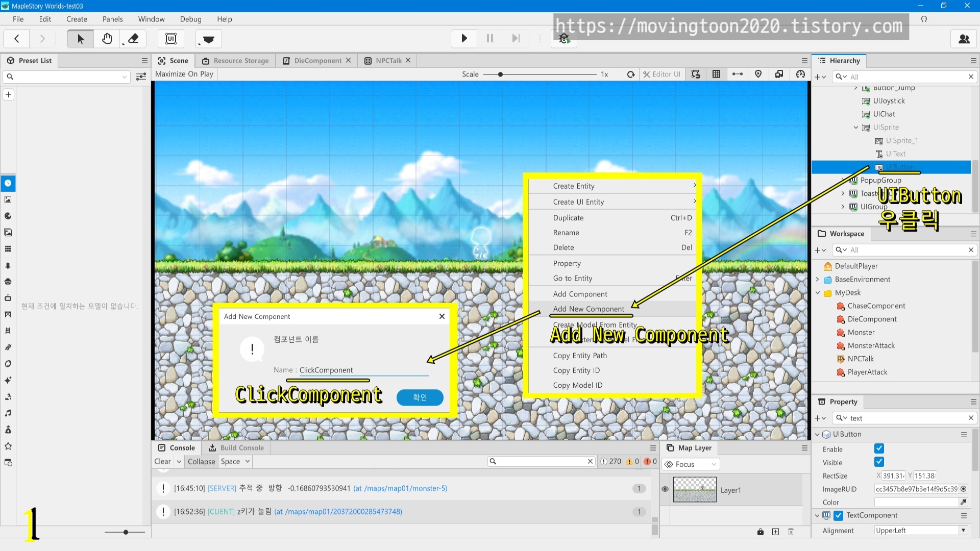Open the Debug menu
Screen dimensions: 980x551
(190, 19)
